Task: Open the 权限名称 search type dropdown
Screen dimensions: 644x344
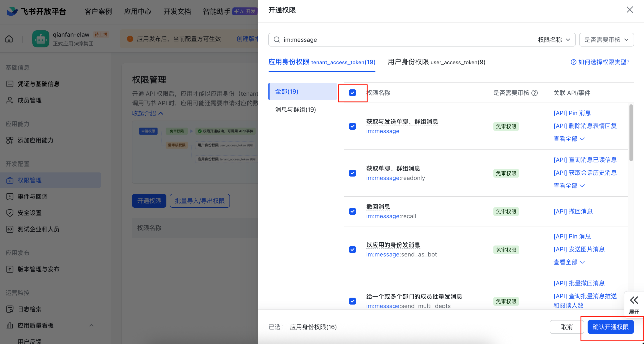Action: [554, 40]
